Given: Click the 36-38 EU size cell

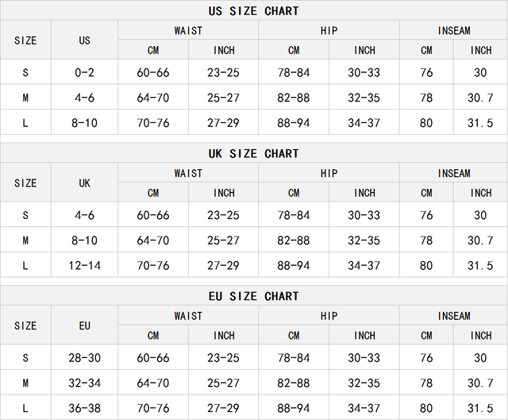Looking at the screenshot, I should pos(85,408).
